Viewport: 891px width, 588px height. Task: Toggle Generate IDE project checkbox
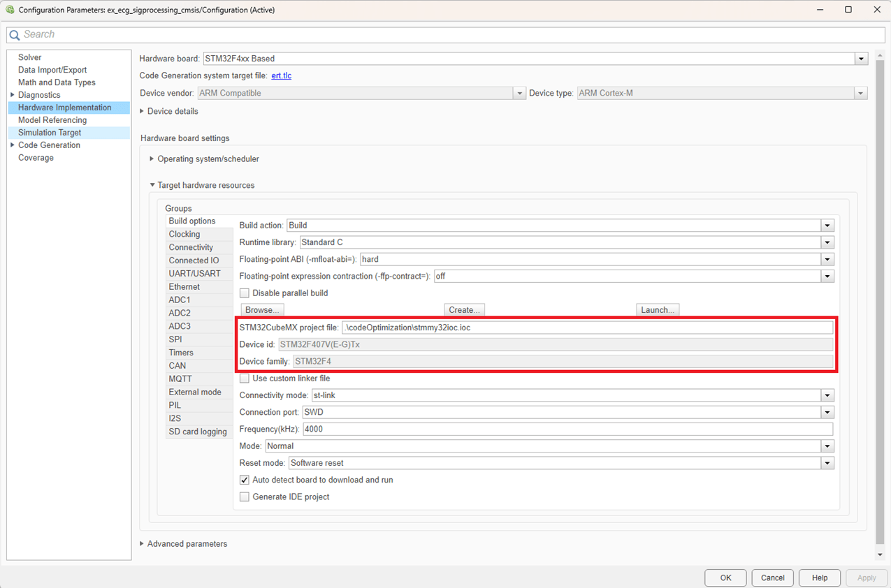coord(245,497)
